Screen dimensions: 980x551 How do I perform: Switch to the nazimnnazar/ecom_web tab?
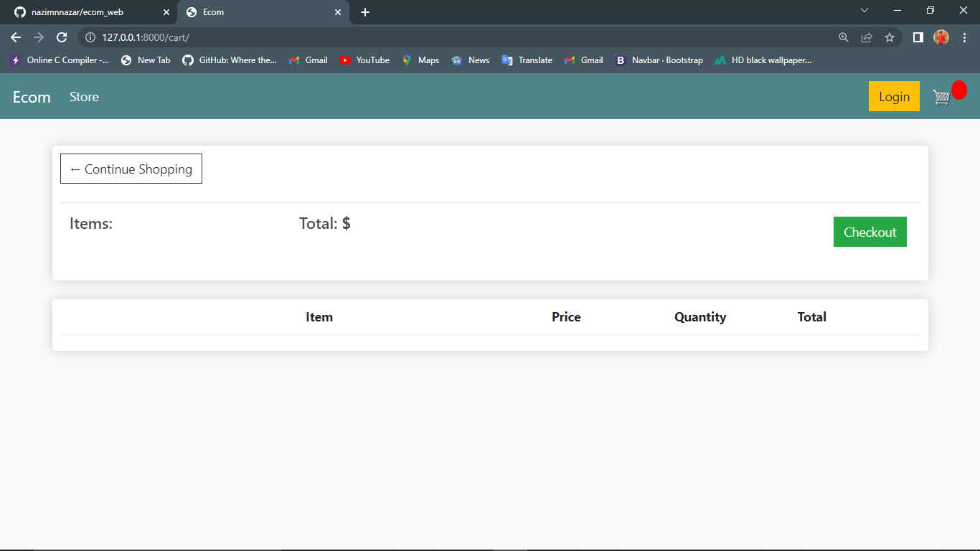coord(90,12)
